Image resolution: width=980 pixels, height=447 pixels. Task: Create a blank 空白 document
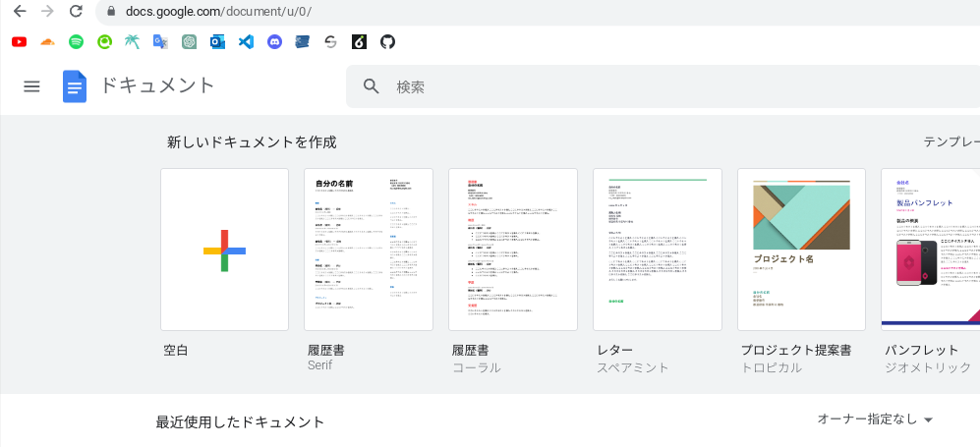pos(224,250)
